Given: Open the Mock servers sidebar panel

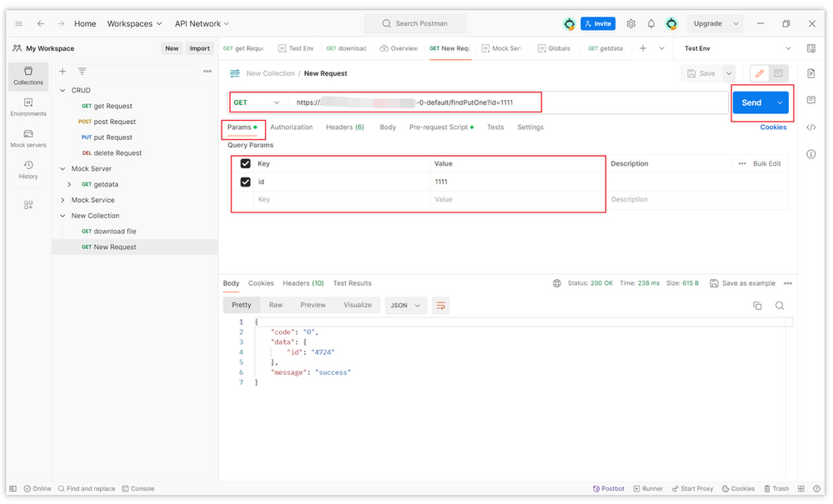Looking at the screenshot, I should pos(28,138).
